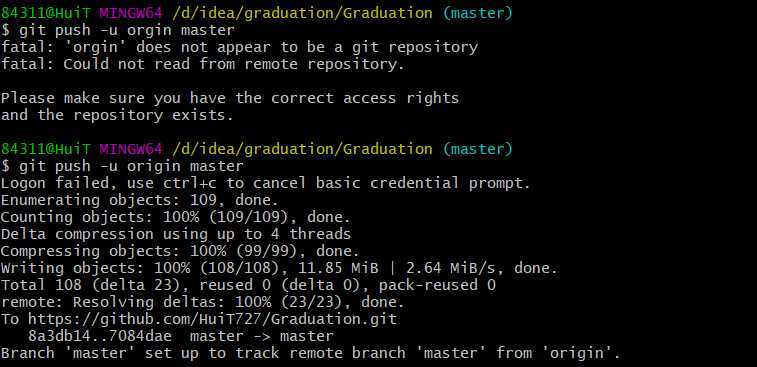Screen dimensions: 757x367
Task: Click the commit range 8a3db14..7084dae
Action: [100, 336]
